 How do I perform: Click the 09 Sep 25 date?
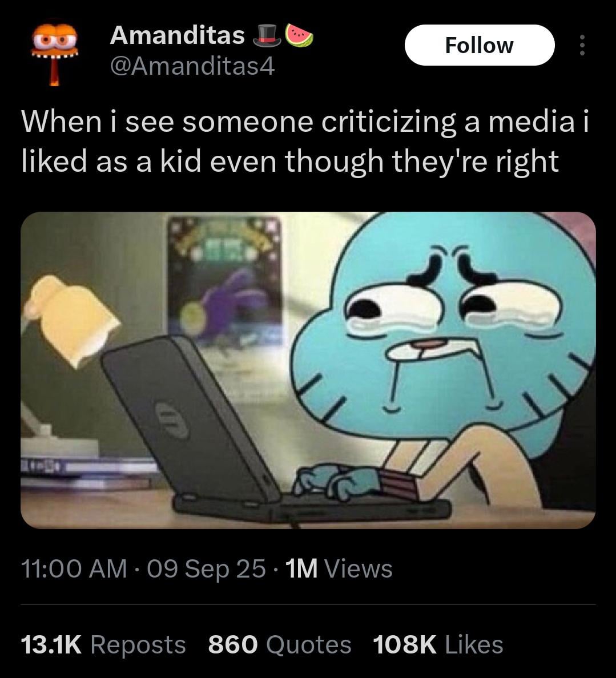click(206, 568)
